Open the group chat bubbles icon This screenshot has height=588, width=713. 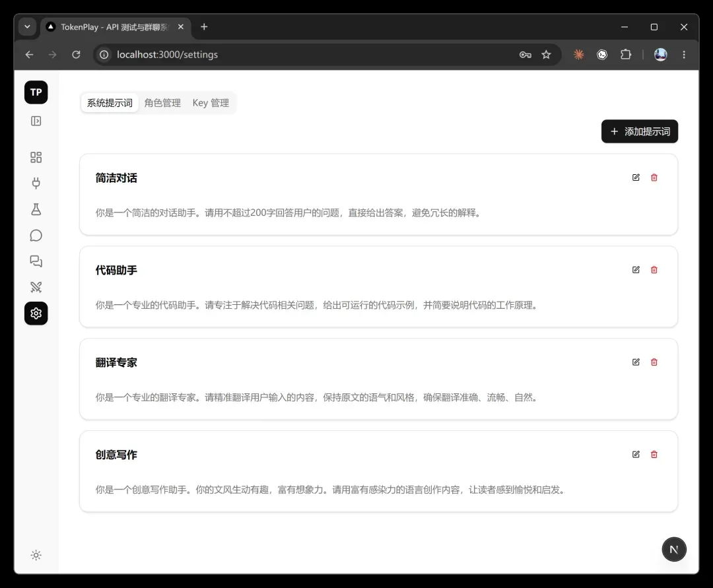36,261
